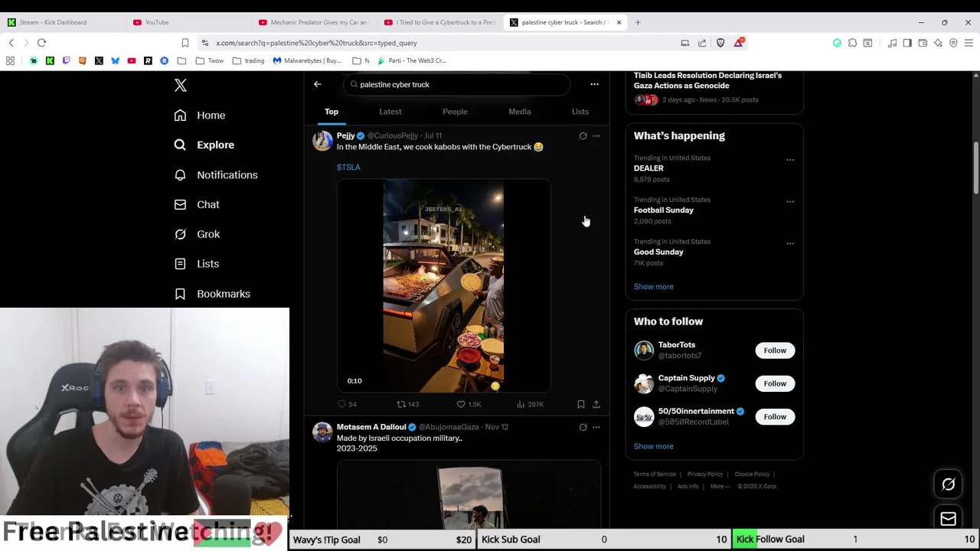Open the Terms of Service link
Image resolution: width=980 pixels, height=551 pixels.
655,474
